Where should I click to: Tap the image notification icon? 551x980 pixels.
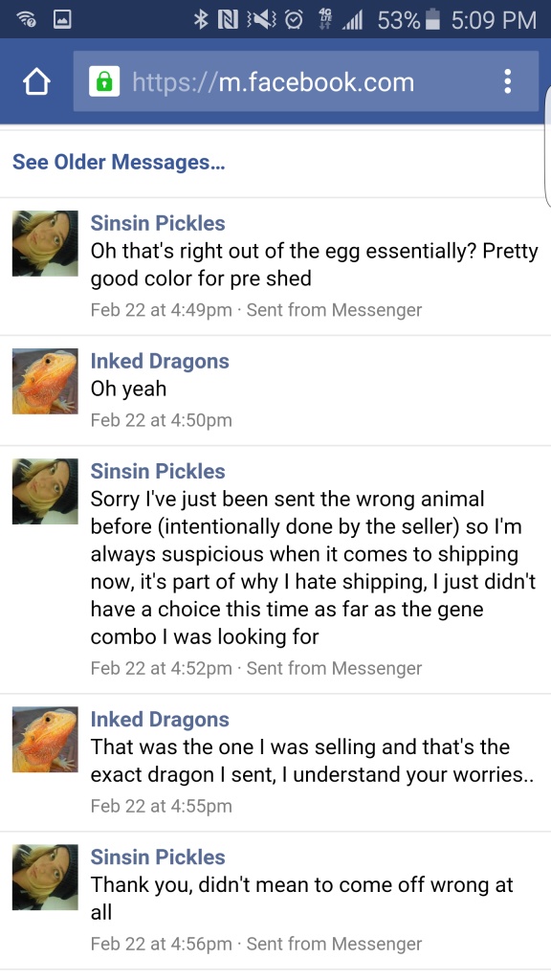pos(60,20)
